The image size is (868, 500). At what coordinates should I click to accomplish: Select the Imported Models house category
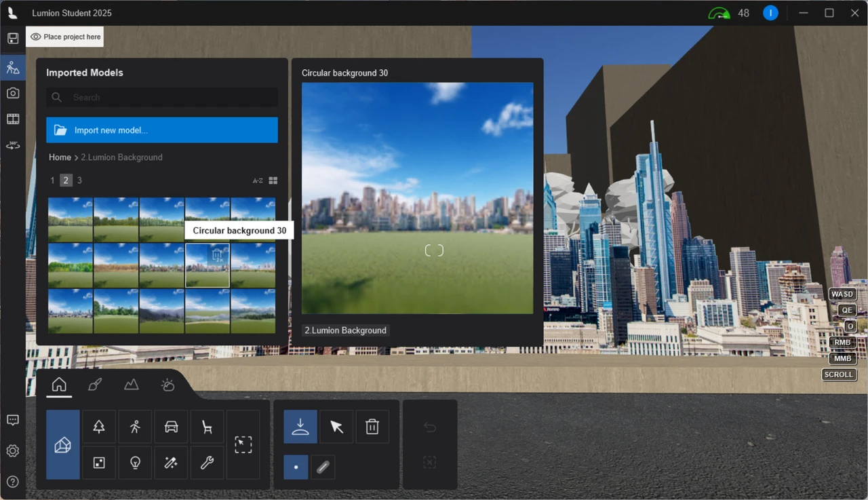coord(63,445)
